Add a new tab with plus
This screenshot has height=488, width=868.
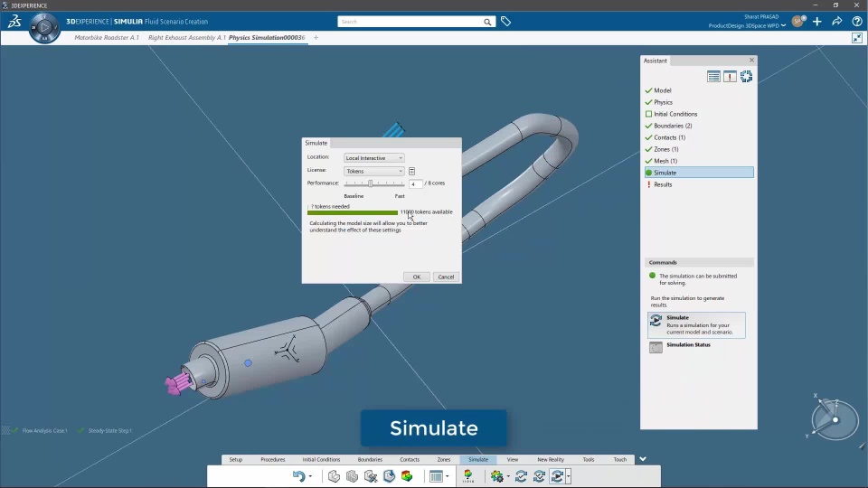(x=316, y=38)
